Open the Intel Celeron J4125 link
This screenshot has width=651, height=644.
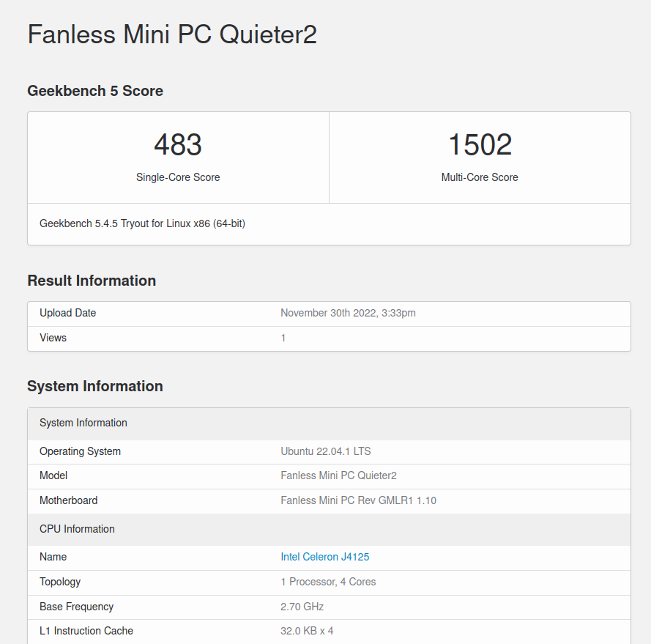(x=324, y=557)
